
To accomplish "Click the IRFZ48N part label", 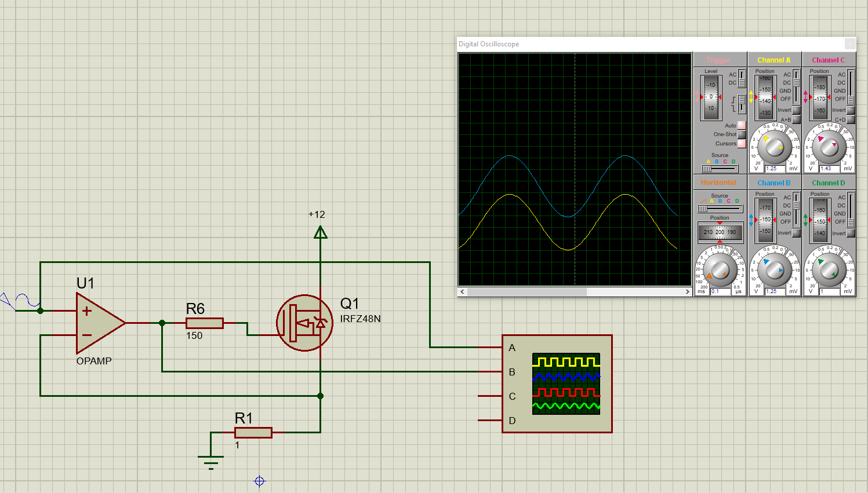I will tap(360, 319).
